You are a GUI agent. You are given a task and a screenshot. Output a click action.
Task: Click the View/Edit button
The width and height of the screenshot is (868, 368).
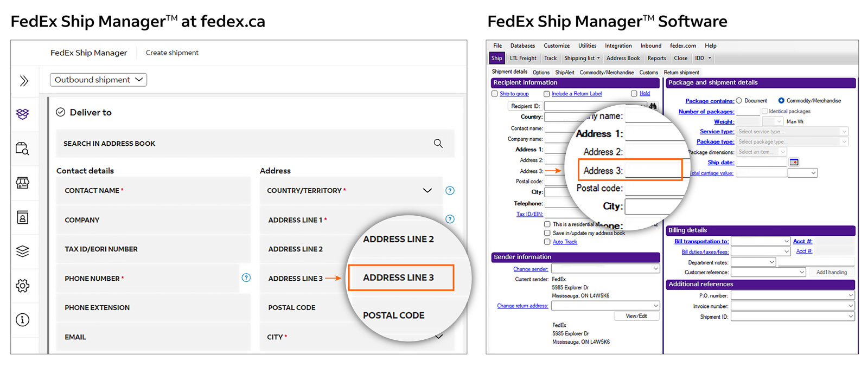pyautogui.click(x=636, y=316)
